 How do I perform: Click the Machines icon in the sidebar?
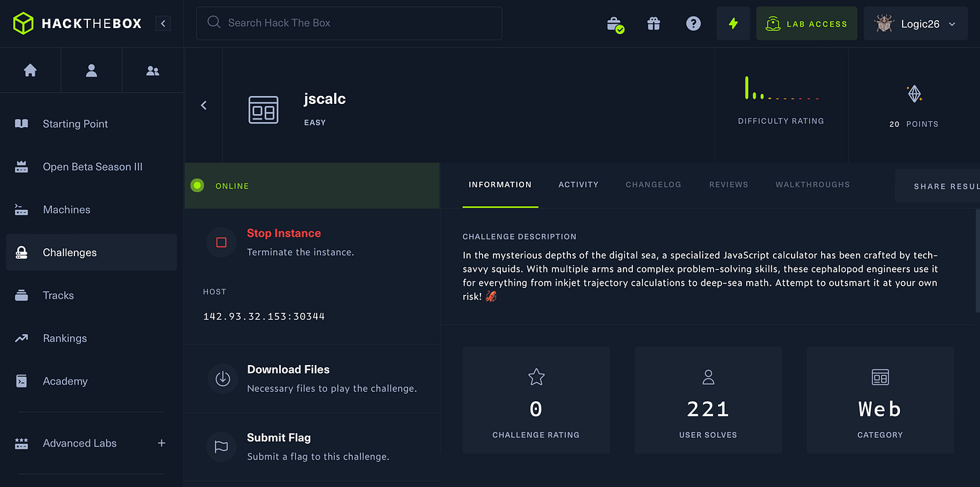click(22, 209)
